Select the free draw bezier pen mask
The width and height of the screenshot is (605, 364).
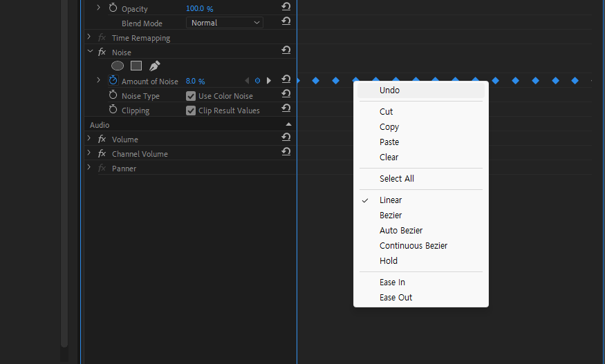(154, 66)
